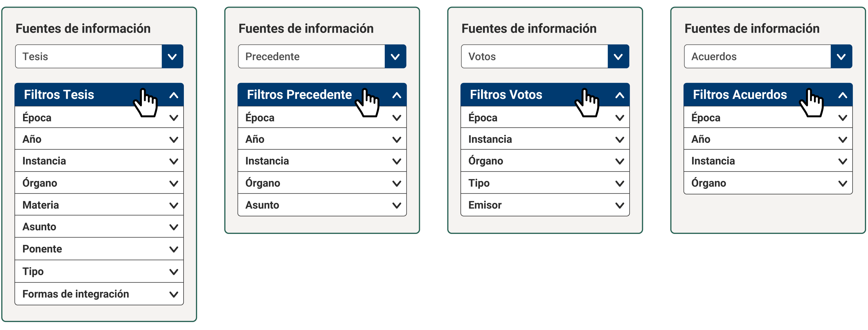Expand the Emisor filter in Votos
The image size is (868, 330).
tap(545, 205)
